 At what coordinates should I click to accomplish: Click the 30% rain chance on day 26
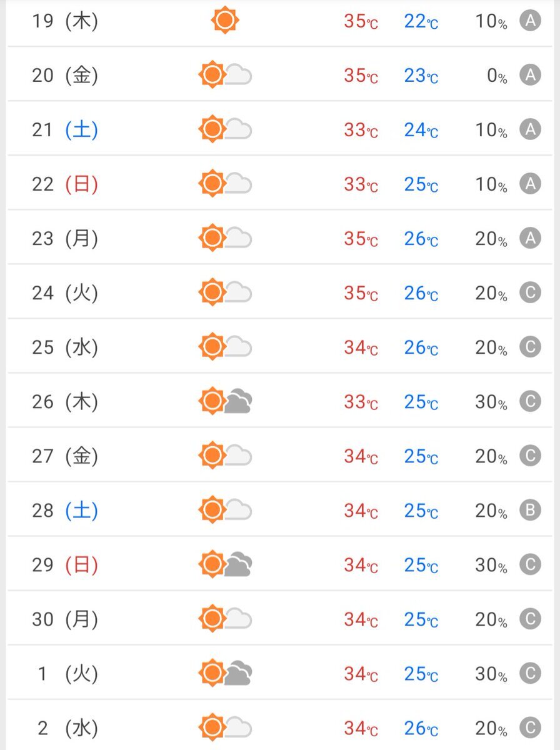coord(491,402)
